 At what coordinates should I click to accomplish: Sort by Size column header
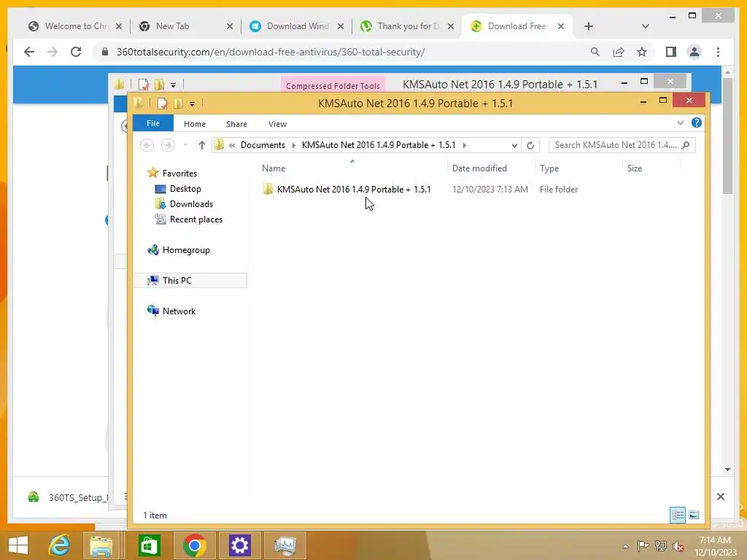pyautogui.click(x=635, y=168)
